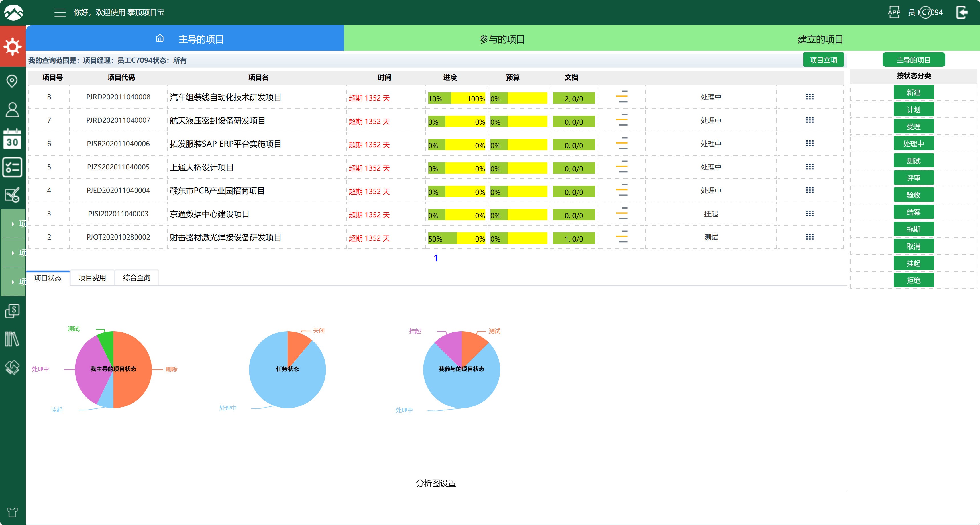
Task: Click the library books icon in sidebar
Action: pyautogui.click(x=13, y=339)
